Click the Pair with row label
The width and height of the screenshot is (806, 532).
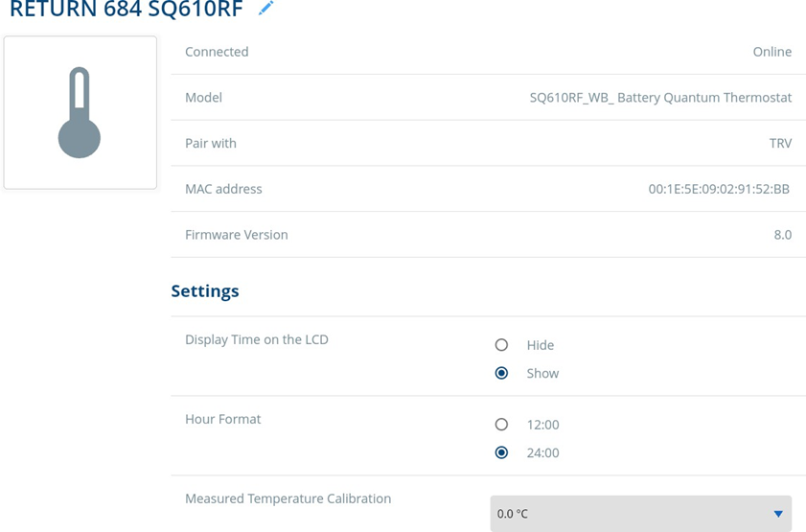tap(210, 144)
